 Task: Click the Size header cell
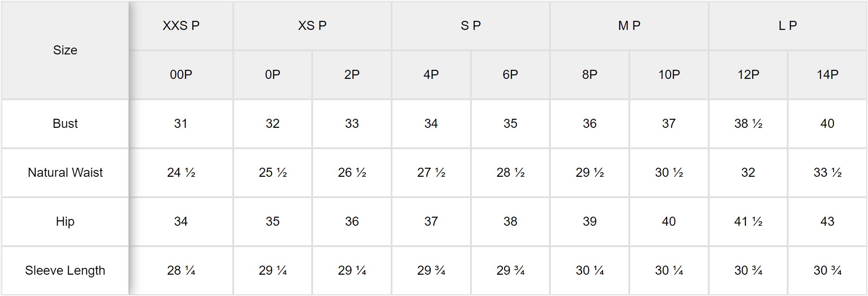coord(65,50)
